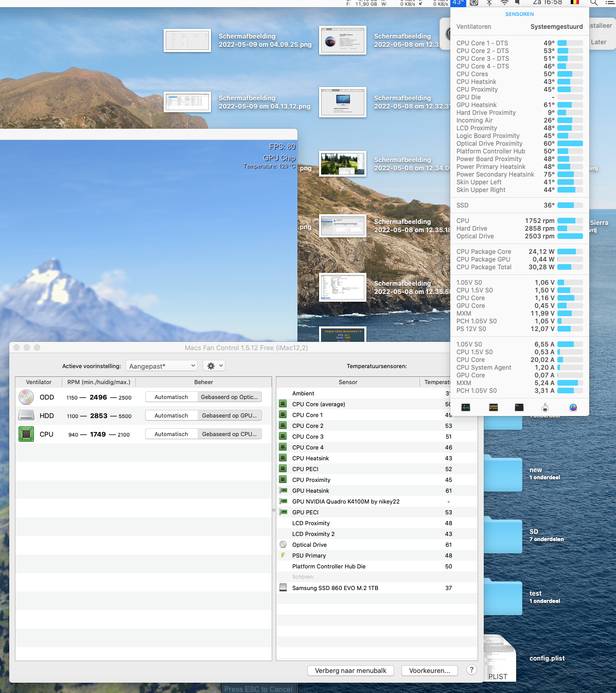Open the Wi-Fi menu bar icon
Screen dimensions: 616x693
(x=504, y=3)
